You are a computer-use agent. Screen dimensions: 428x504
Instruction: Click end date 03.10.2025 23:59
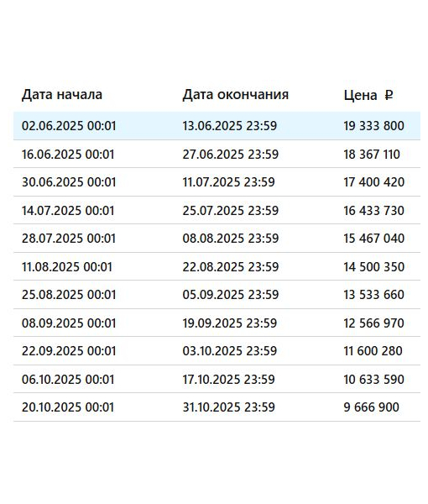230,350
